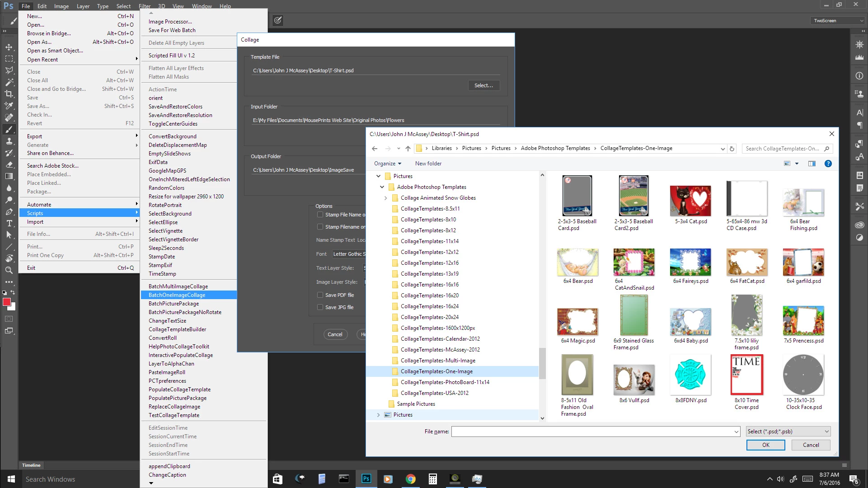Select the Pen tool

[x=9, y=211]
